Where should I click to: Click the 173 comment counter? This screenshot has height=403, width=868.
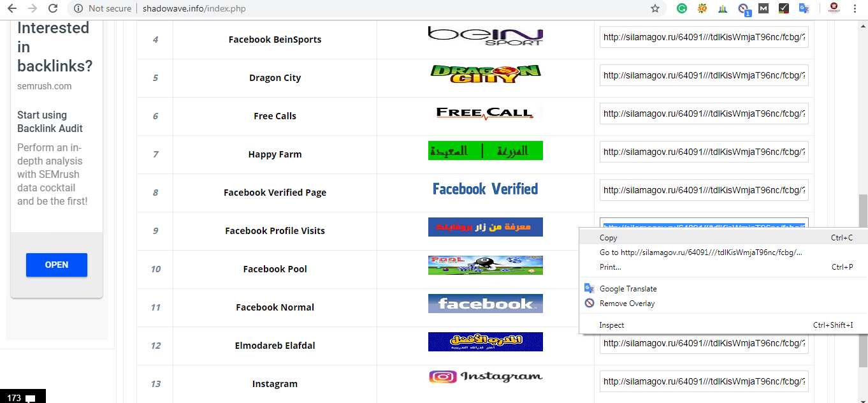14,398
